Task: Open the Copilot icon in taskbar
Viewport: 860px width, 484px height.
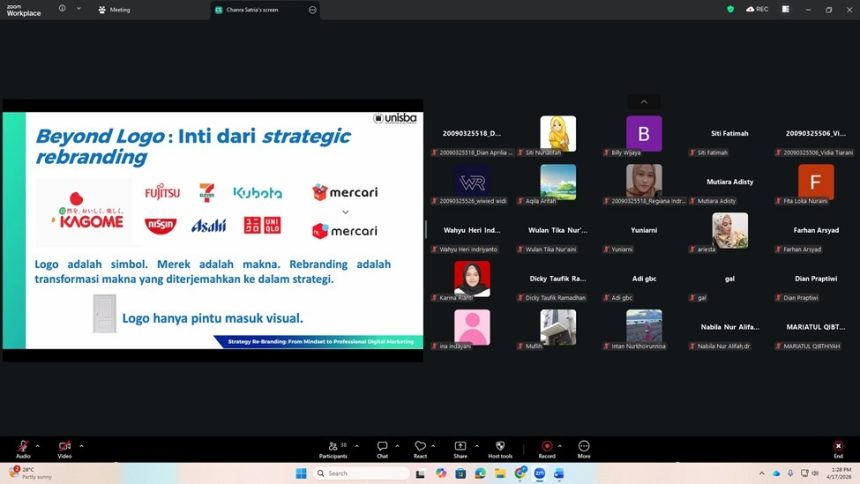Action: point(440,474)
